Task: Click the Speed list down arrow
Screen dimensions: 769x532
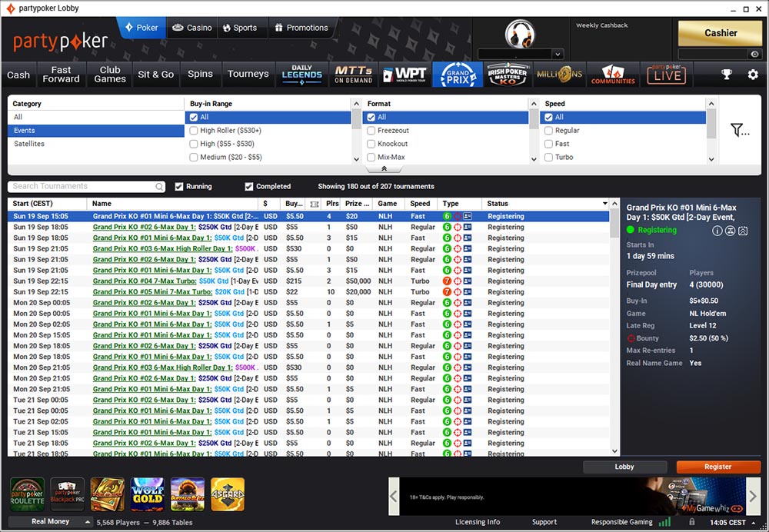Action: click(711, 159)
